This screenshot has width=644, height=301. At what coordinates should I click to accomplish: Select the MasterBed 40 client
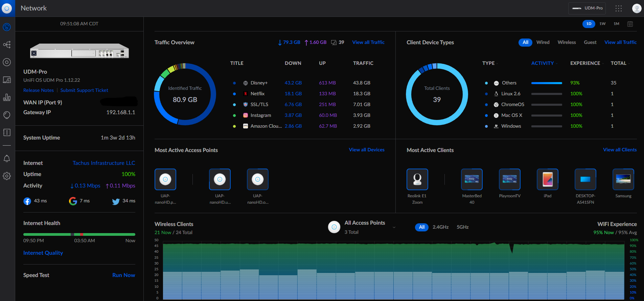pyautogui.click(x=472, y=179)
